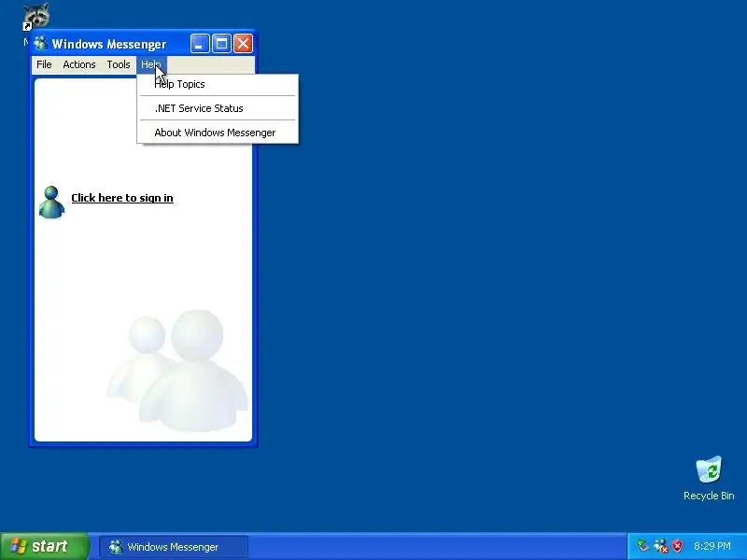The width and height of the screenshot is (747, 560).
Task: Open the File menu
Action: click(44, 64)
